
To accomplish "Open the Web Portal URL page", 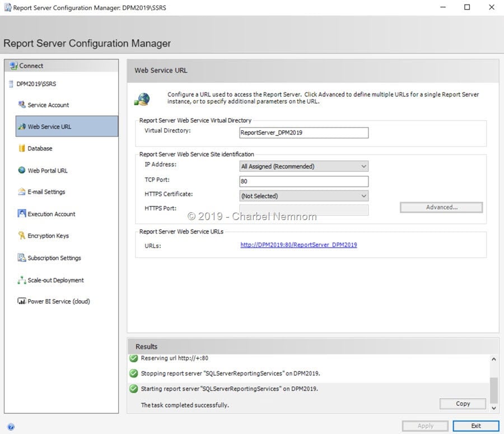I will coord(48,171).
